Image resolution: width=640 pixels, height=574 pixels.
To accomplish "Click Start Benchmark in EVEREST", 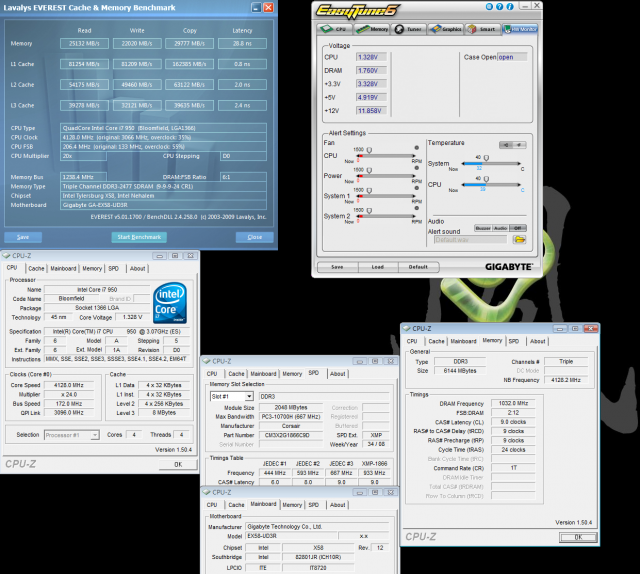I will [x=139, y=237].
